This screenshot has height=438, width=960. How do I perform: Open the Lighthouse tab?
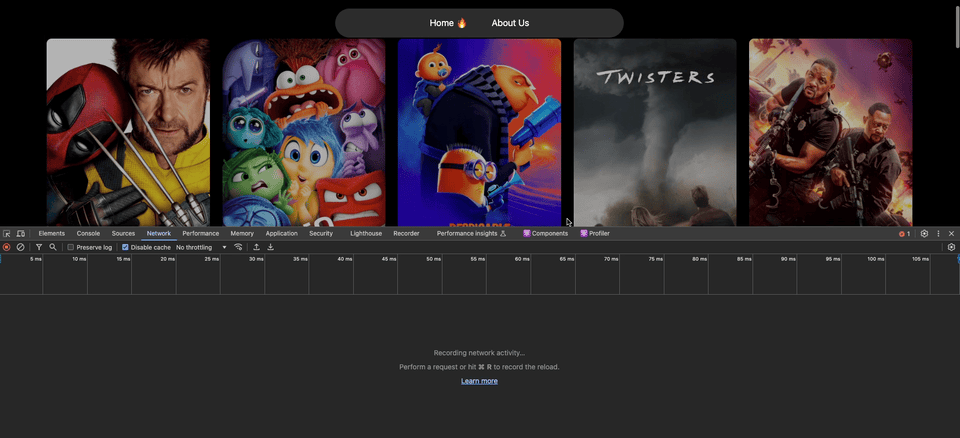pyautogui.click(x=366, y=233)
